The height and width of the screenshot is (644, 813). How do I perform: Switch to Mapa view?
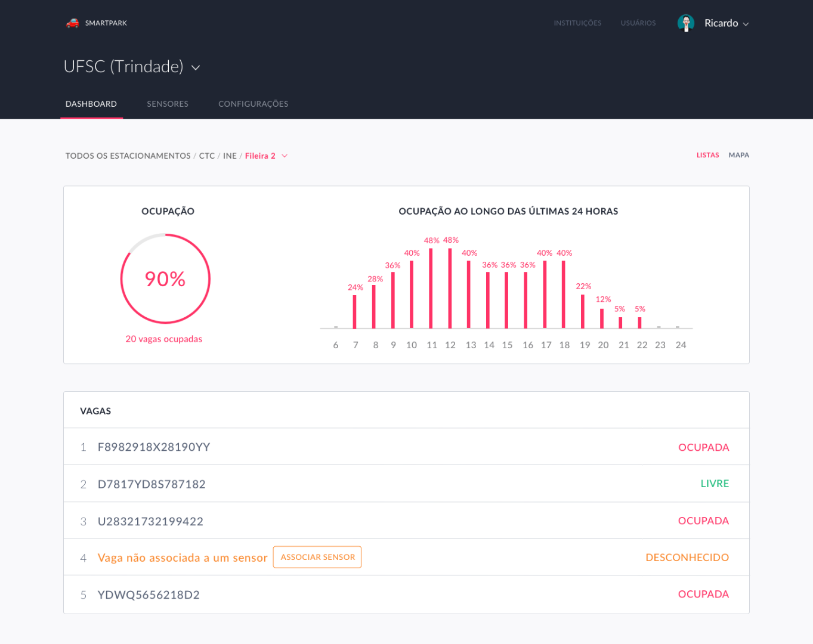point(738,155)
